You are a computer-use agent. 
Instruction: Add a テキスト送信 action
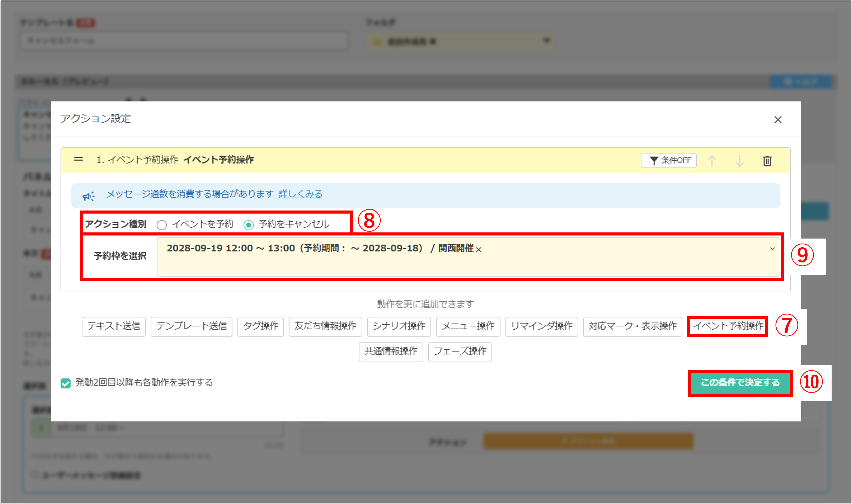click(x=113, y=326)
